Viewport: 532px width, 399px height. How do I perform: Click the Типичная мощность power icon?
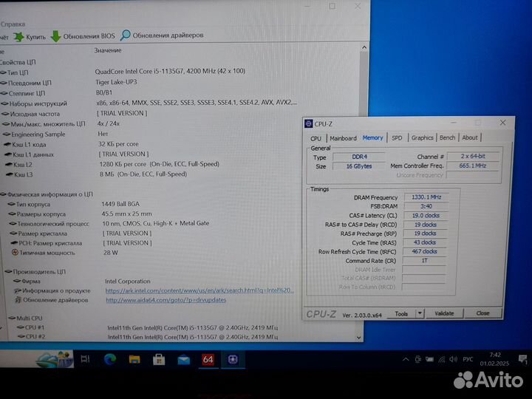tap(15, 253)
